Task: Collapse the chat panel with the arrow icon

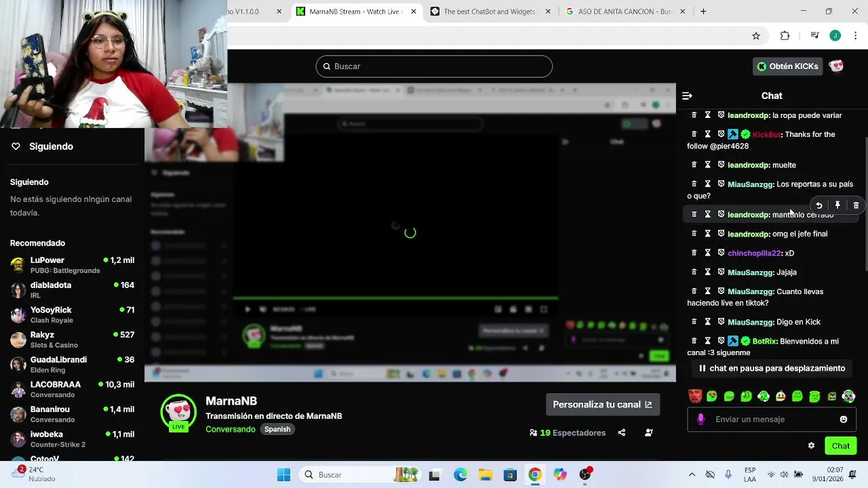Action: (687, 96)
